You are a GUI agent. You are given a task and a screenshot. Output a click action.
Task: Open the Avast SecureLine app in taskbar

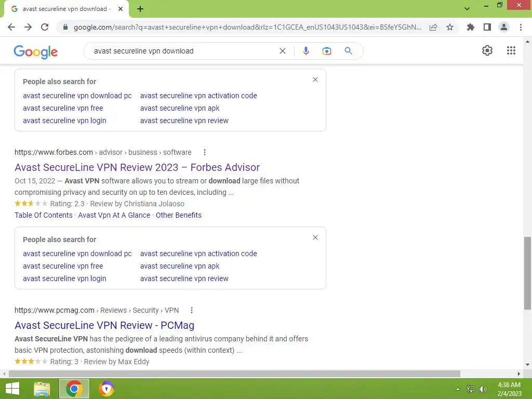106,389
